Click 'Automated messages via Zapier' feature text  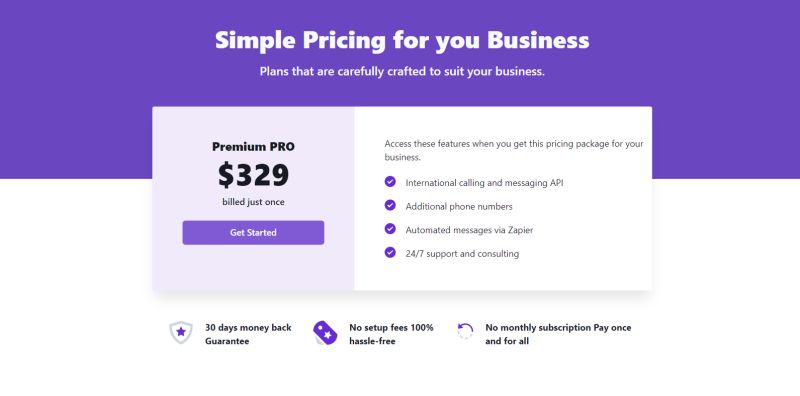469,230
